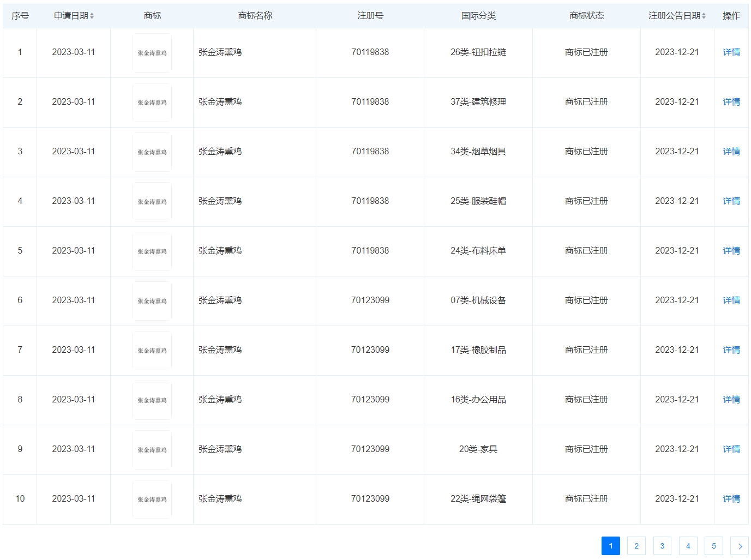The height and width of the screenshot is (560, 751).
Task: Go to page 5
Action: tap(714, 546)
